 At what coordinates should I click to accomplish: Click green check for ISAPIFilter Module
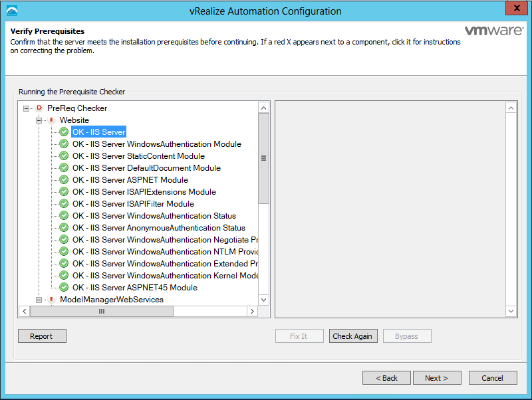[64, 203]
